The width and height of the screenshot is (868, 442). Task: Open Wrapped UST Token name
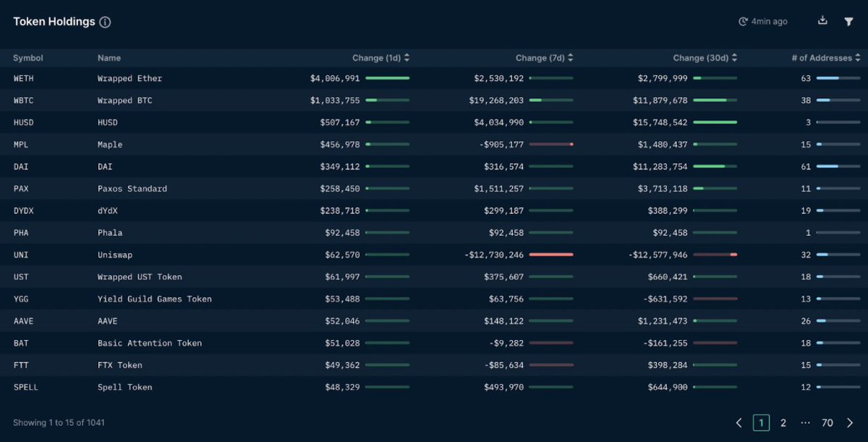[140, 277]
